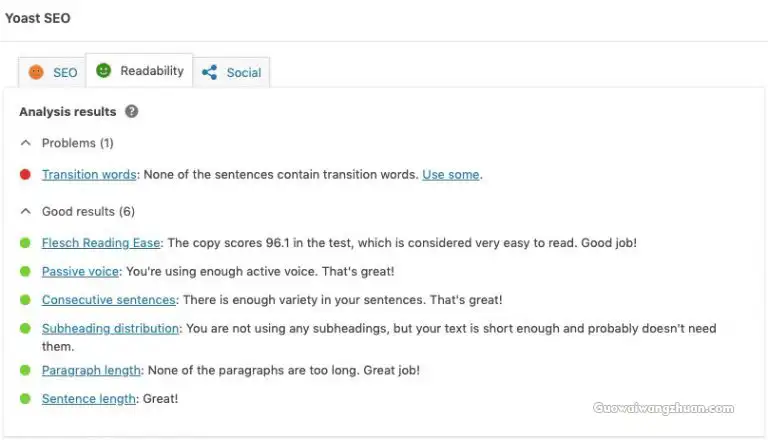Click green bullet next to Flesch Reading Ease
Screen dimensions: 768x440
pyautogui.click(x=25, y=243)
